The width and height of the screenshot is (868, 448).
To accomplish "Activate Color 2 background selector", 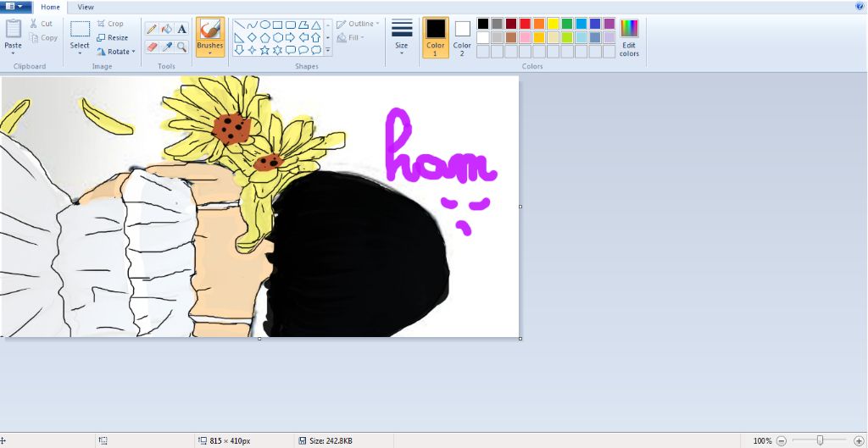I will tap(462, 37).
